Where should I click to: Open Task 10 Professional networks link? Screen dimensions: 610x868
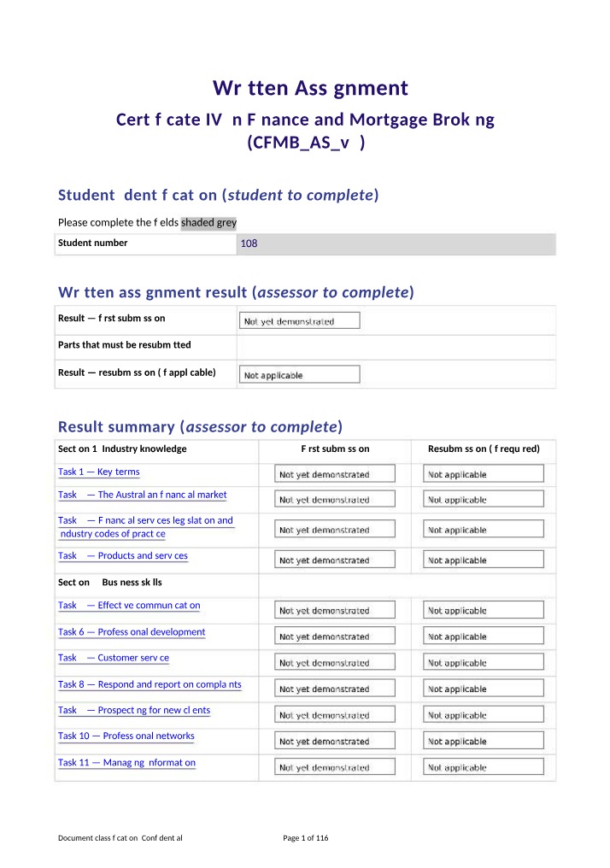coord(126,736)
